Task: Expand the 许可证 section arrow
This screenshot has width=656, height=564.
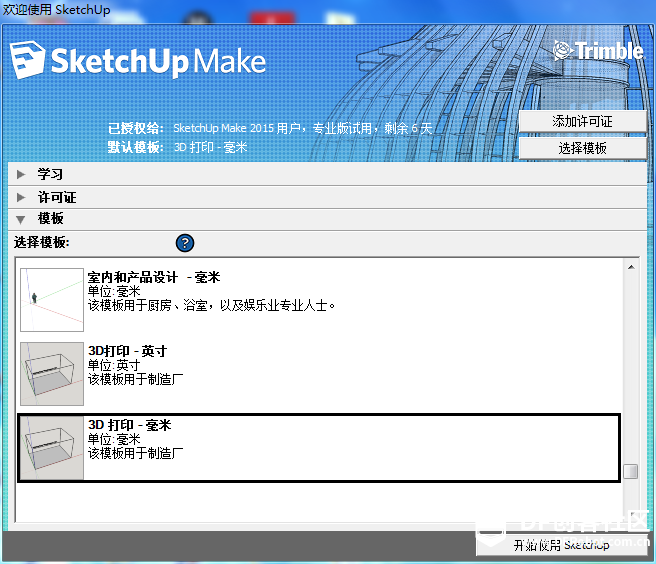Action: (21, 197)
